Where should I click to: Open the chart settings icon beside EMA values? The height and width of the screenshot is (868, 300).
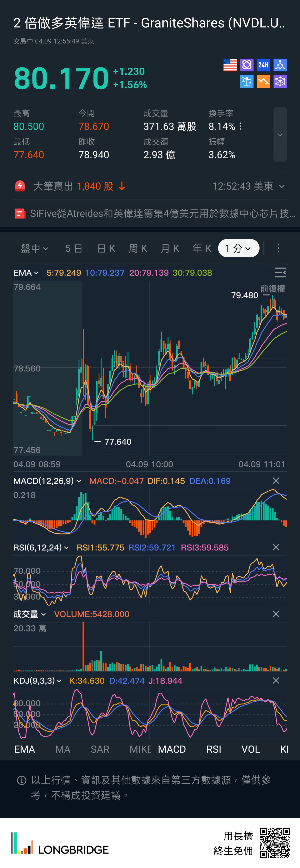[x=280, y=272]
